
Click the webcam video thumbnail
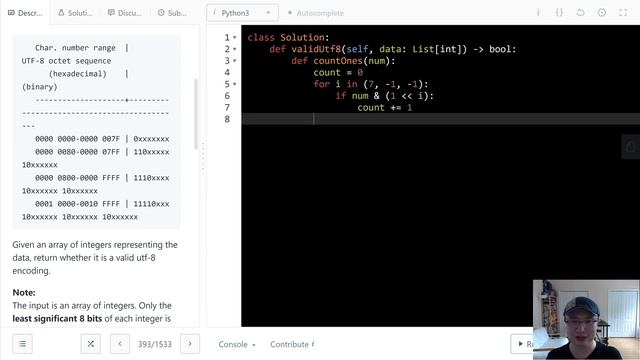pos(586,320)
